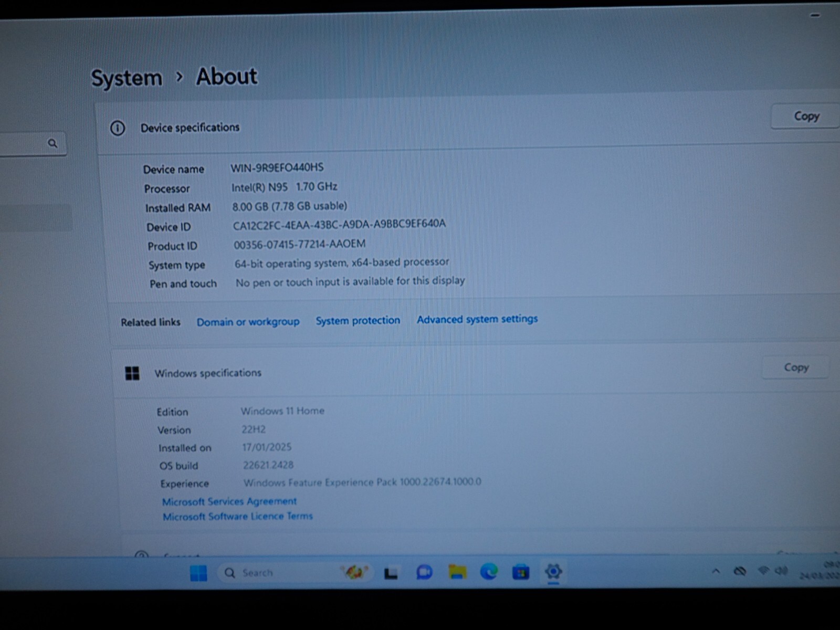Select the Windows Feature Experience Pack value
Viewport: 840px width, 630px height.
[362, 482]
